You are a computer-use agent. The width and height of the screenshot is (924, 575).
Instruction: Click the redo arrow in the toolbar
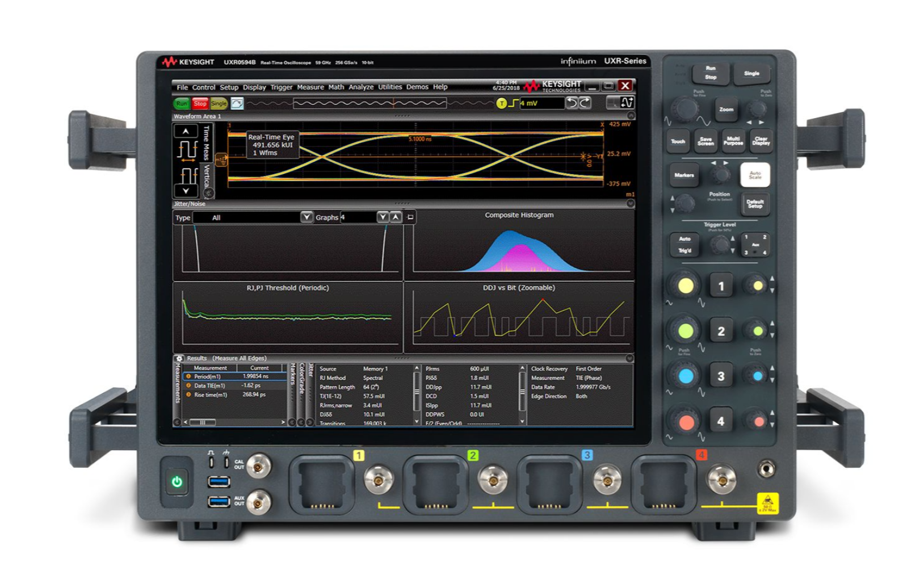tap(585, 103)
